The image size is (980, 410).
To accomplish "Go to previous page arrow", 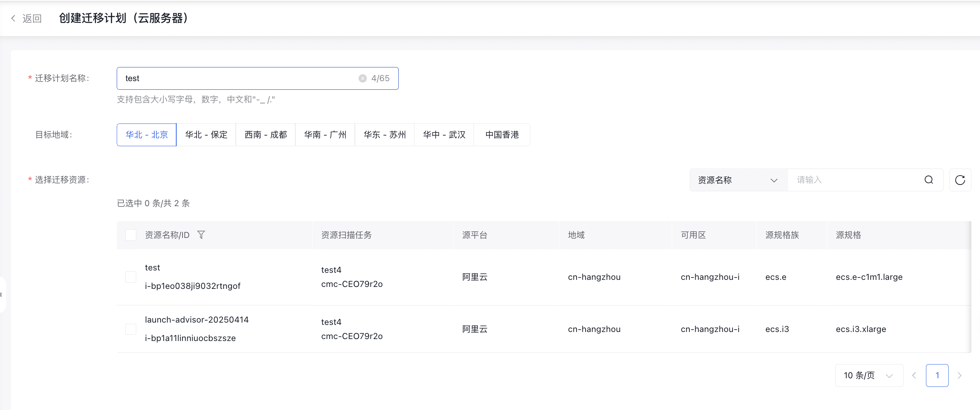I will (x=914, y=376).
